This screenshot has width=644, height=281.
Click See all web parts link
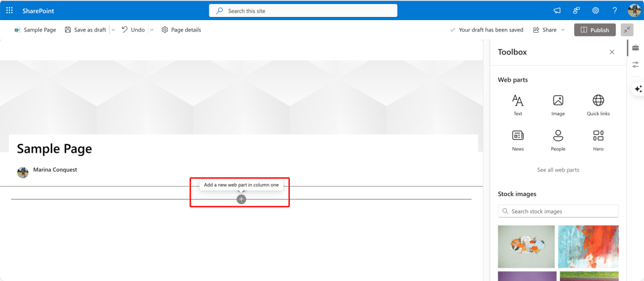558,170
